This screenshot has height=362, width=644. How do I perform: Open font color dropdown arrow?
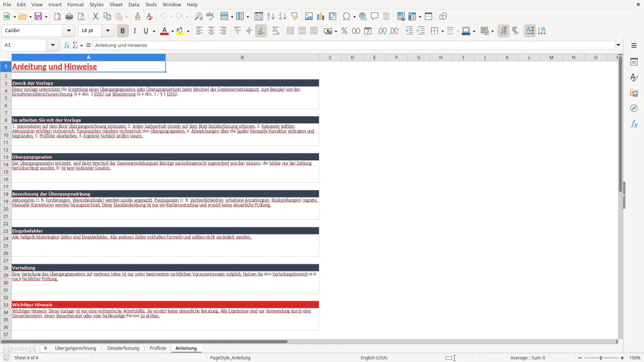(171, 31)
